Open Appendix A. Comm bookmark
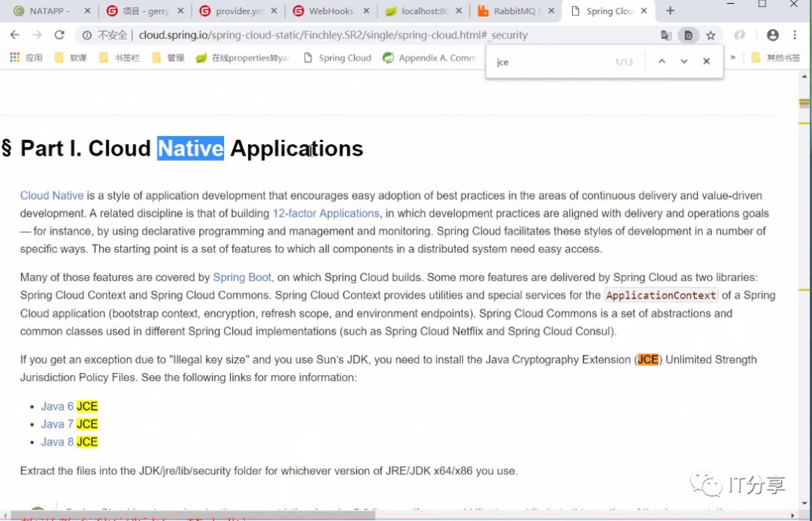The height and width of the screenshot is (521, 812). (x=429, y=57)
